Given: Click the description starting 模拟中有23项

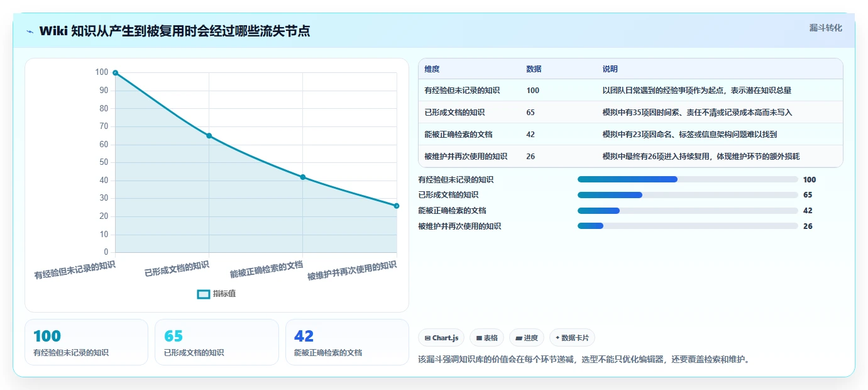Looking at the screenshot, I should [x=689, y=135].
